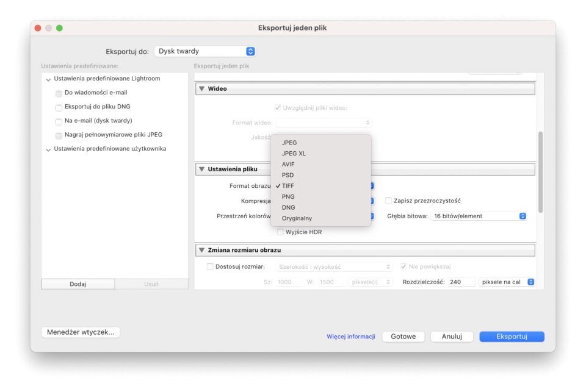Expand Ustawienia predefiniowane użytkownika chevron
Screen dimensions: 586x392
(48, 149)
